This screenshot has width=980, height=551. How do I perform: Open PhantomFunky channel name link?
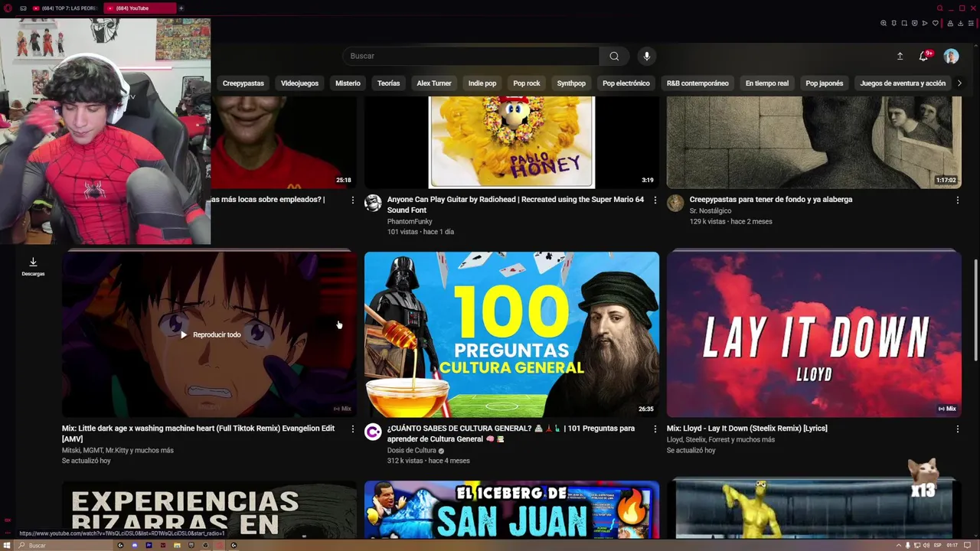[410, 222]
